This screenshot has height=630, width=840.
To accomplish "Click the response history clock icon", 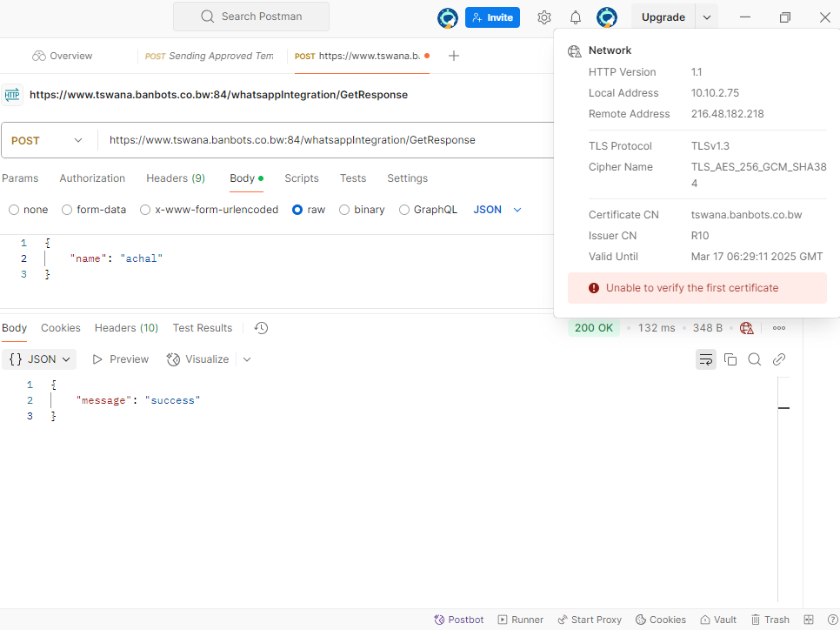I will (261, 328).
